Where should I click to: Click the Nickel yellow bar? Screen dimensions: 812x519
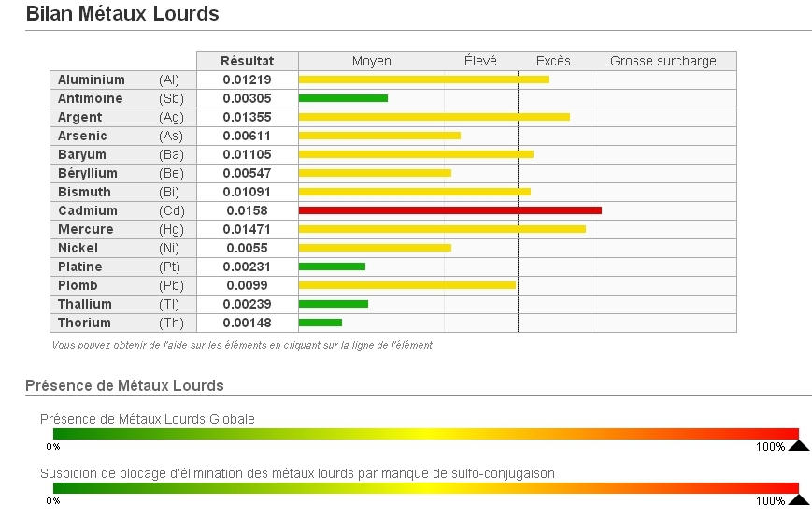point(375,248)
